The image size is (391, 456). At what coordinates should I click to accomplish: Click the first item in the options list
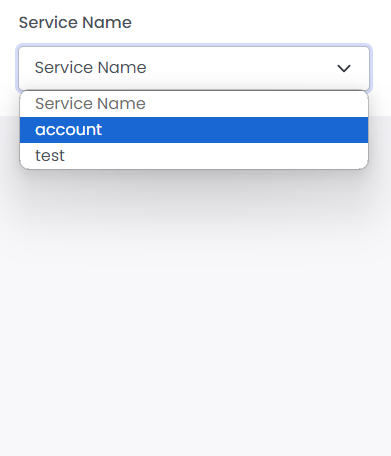point(194,104)
